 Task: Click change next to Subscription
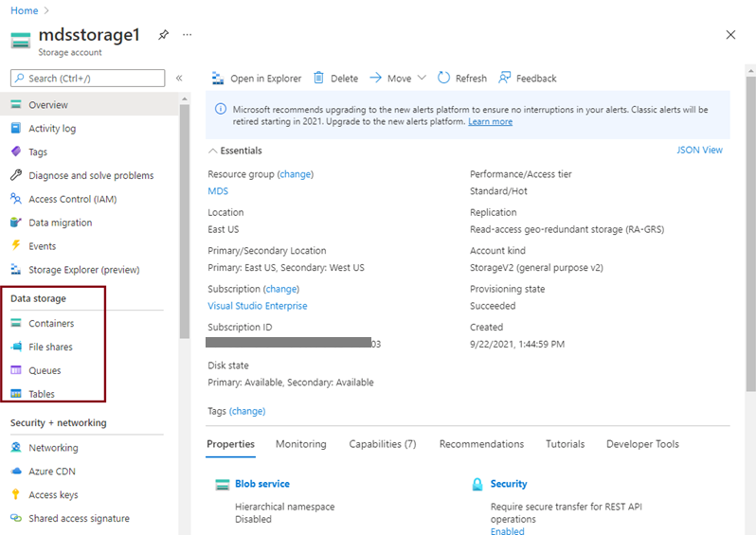click(x=281, y=289)
